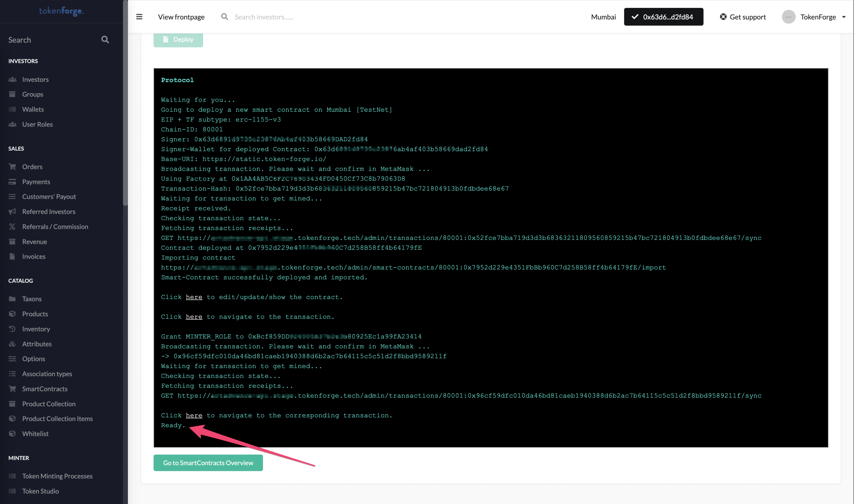Image resolution: width=854 pixels, height=504 pixels.
Task: Click the Products cube icon
Action: pos(12,314)
